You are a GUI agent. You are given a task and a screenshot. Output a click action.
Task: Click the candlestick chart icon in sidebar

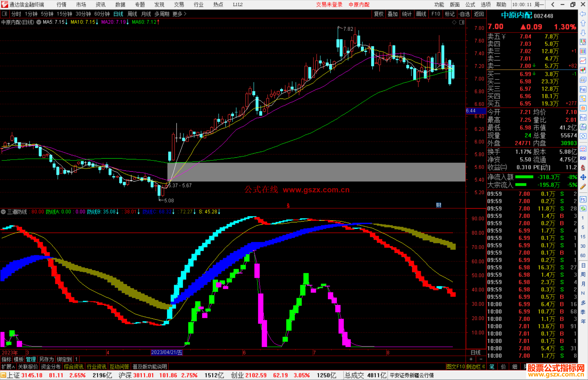[x=583, y=70]
